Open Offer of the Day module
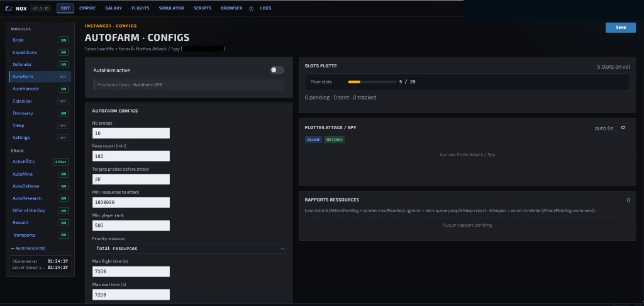Image resolution: width=644 pixels, height=306 pixels. click(40, 210)
